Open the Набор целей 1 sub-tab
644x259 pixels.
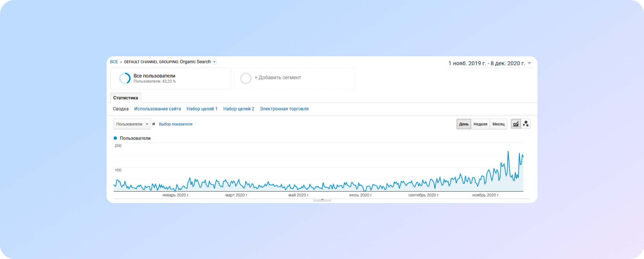(202, 109)
